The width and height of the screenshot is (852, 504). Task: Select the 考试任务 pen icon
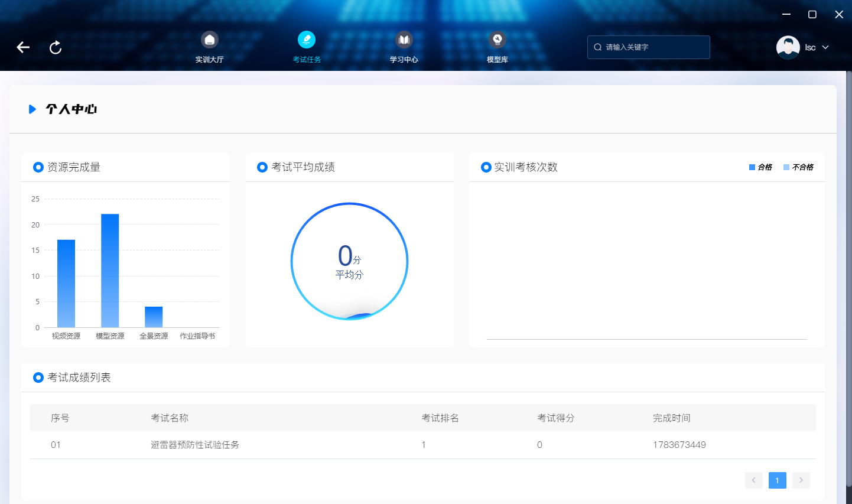tap(307, 40)
